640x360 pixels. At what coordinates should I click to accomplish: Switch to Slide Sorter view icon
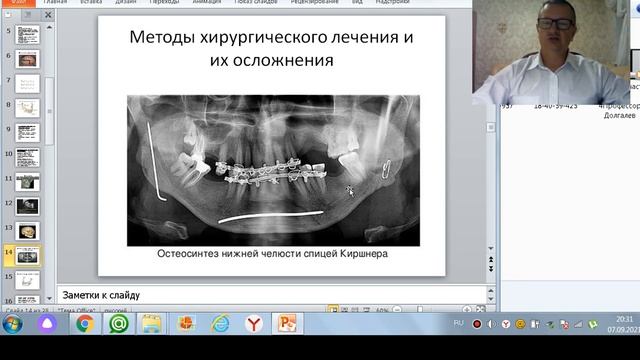(344, 310)
